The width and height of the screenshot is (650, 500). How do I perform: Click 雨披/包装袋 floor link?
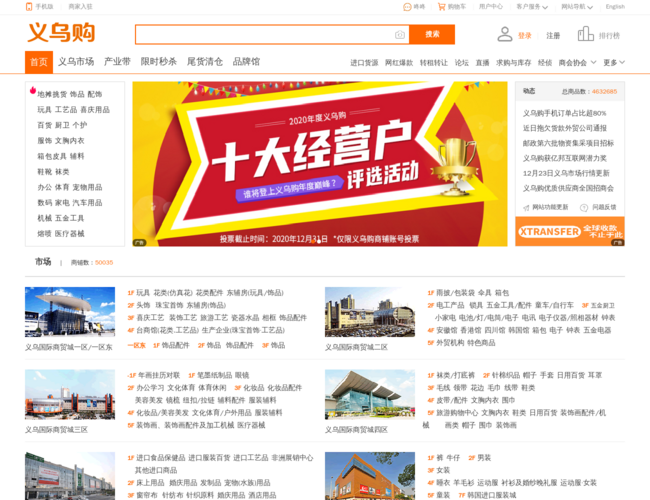pyautogui.click(x=455, y=293)
